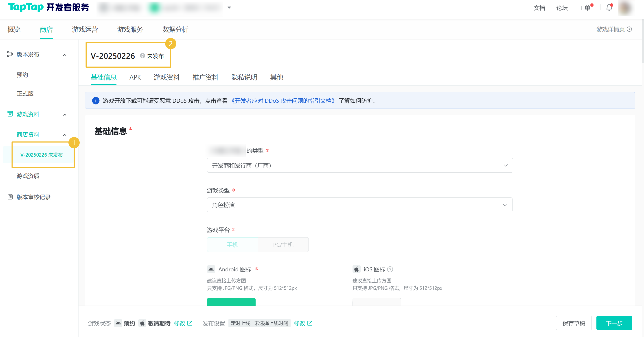Click the 游戏详情页 arrow icon
644x337 pixels.
(629, 29)
